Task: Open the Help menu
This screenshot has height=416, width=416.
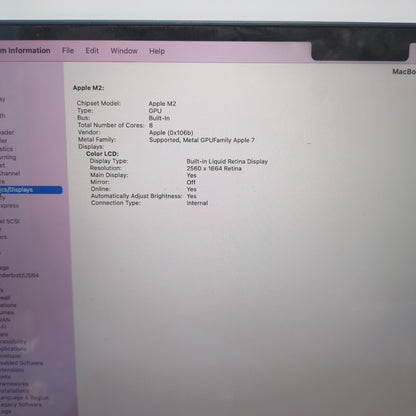Action: point(157,51)
